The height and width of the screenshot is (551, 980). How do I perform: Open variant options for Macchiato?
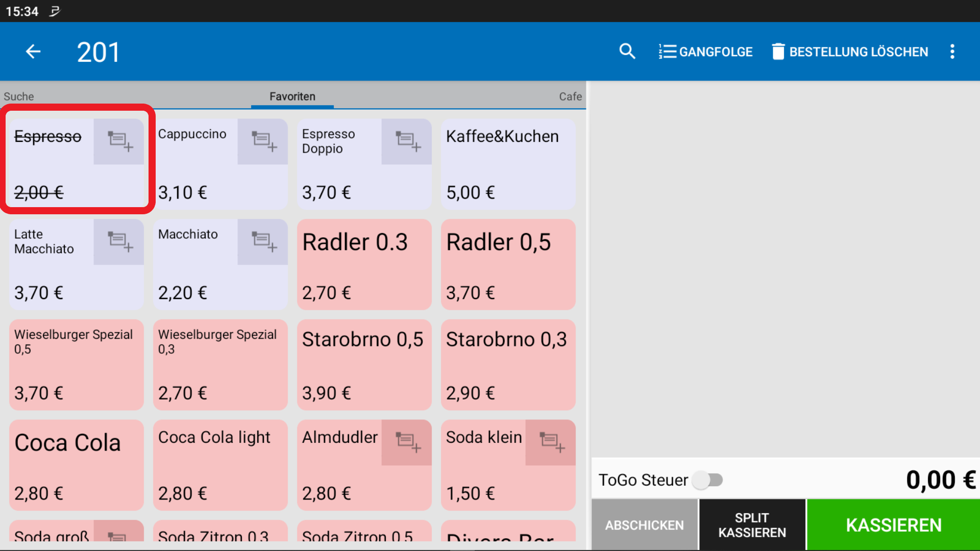tap(262, 241)
